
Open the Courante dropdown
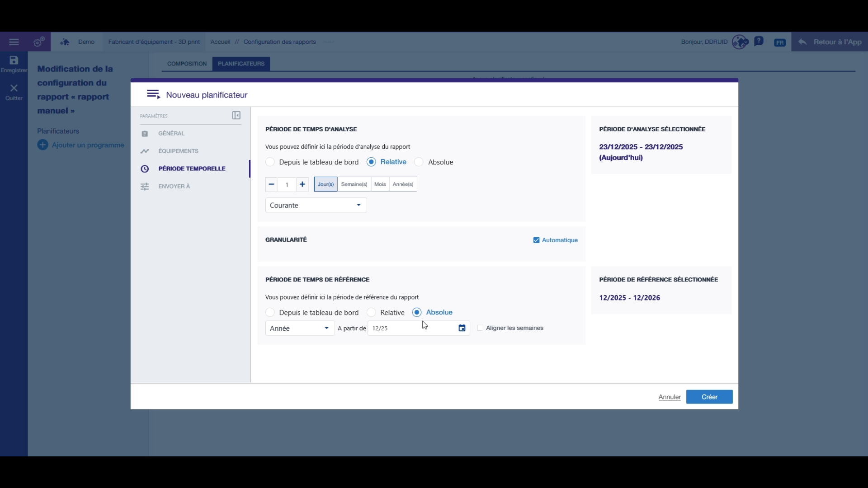316,205
